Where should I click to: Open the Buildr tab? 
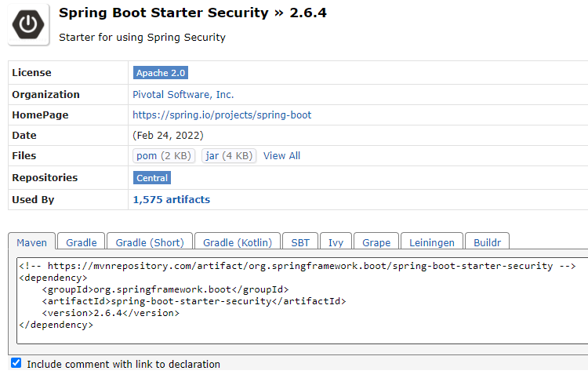pos(487,242)
